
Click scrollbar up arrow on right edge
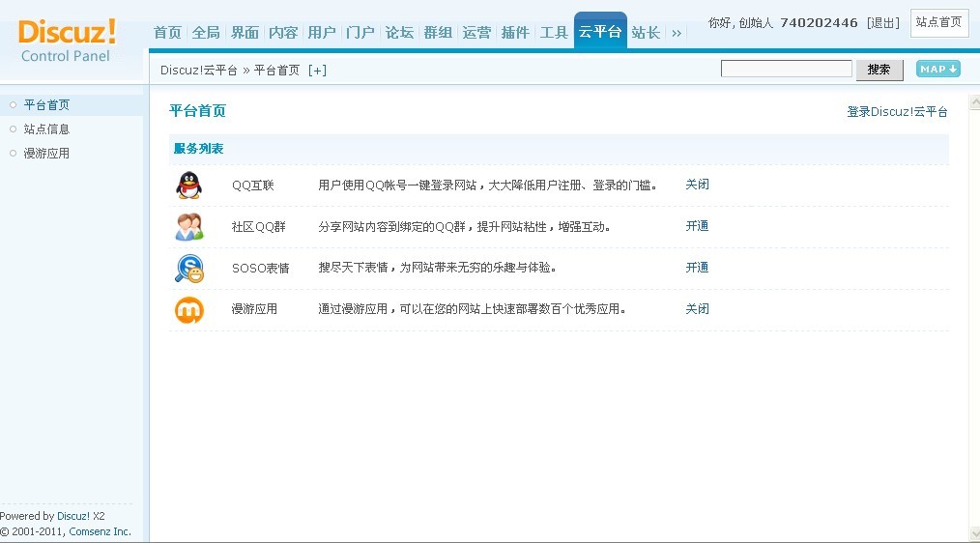[974, 102]
